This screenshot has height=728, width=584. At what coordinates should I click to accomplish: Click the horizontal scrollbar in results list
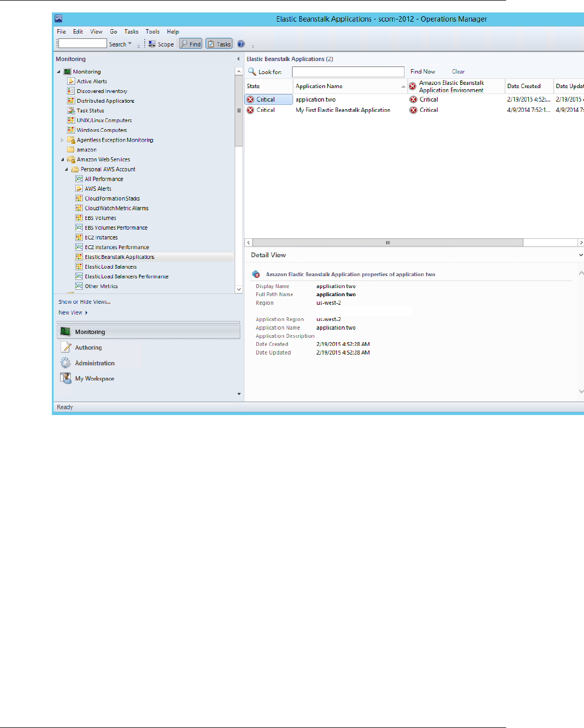pyautogui.click(x=388, y=243)
